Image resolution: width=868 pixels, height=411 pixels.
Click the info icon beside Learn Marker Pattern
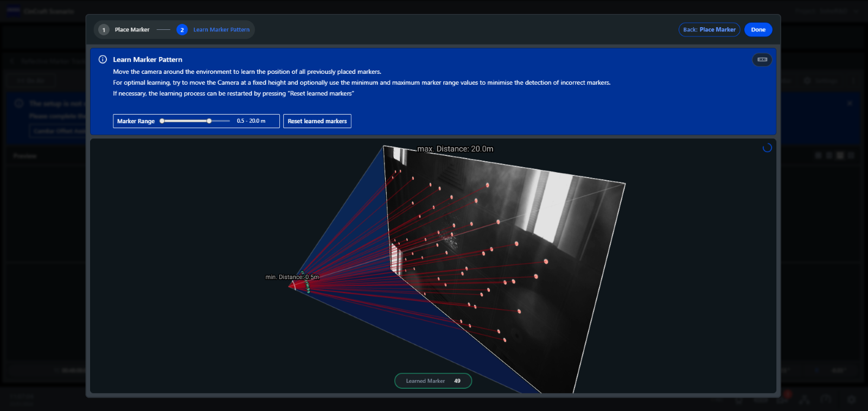[x=103, y=60]
